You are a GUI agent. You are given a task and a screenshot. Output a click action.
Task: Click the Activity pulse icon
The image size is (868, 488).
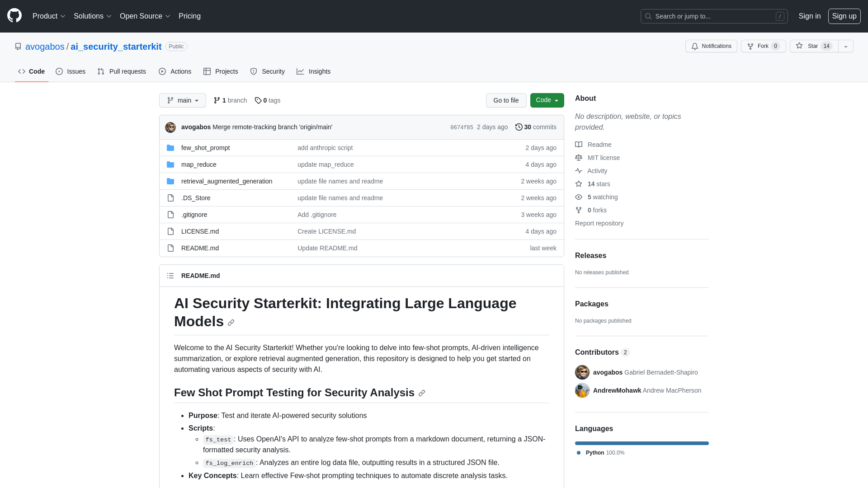point(579,171)
